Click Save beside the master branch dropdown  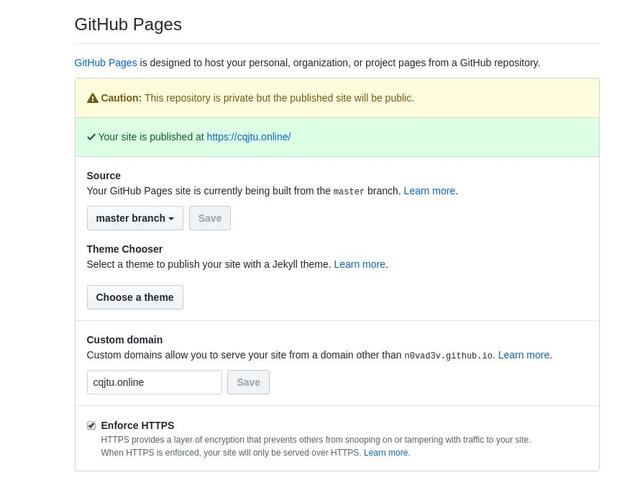(210, 218)
